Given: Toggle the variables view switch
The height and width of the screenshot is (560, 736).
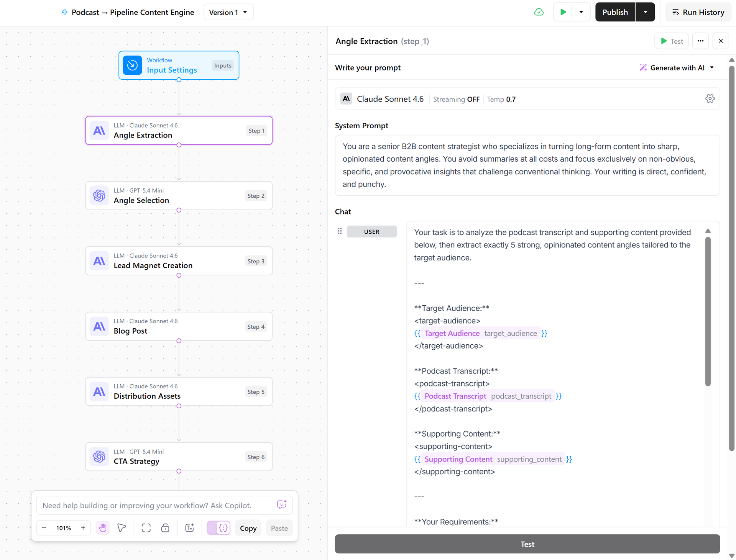Looking at the screenshot, I should pyautogui.click(x=219, y=528).
